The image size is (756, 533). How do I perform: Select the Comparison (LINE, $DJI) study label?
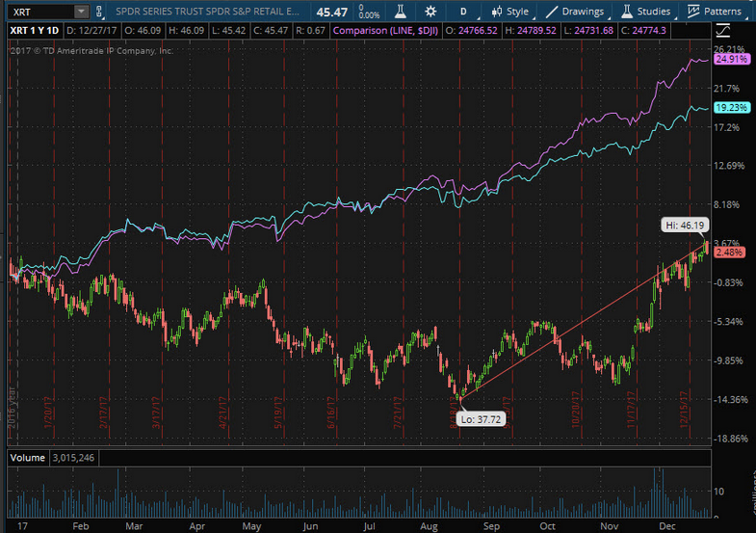point(385,31)
